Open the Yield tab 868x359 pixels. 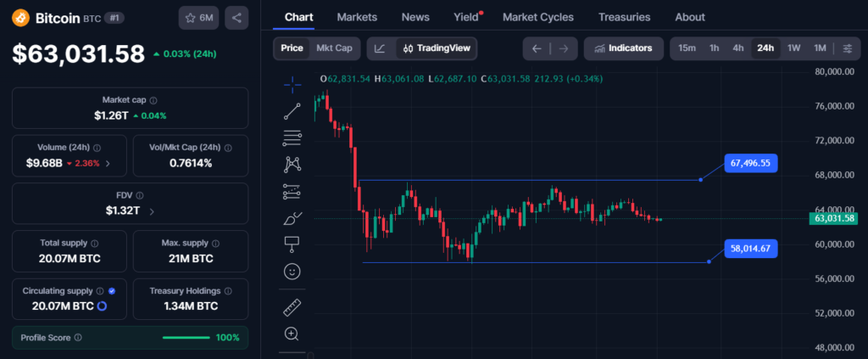point(466,17)
